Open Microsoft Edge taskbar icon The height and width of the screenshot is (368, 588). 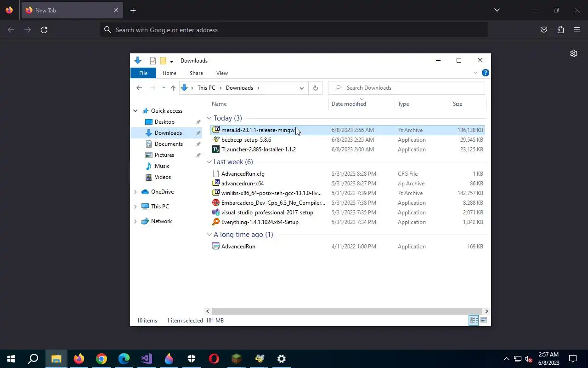pyautogui.click(x=124, y=359)
